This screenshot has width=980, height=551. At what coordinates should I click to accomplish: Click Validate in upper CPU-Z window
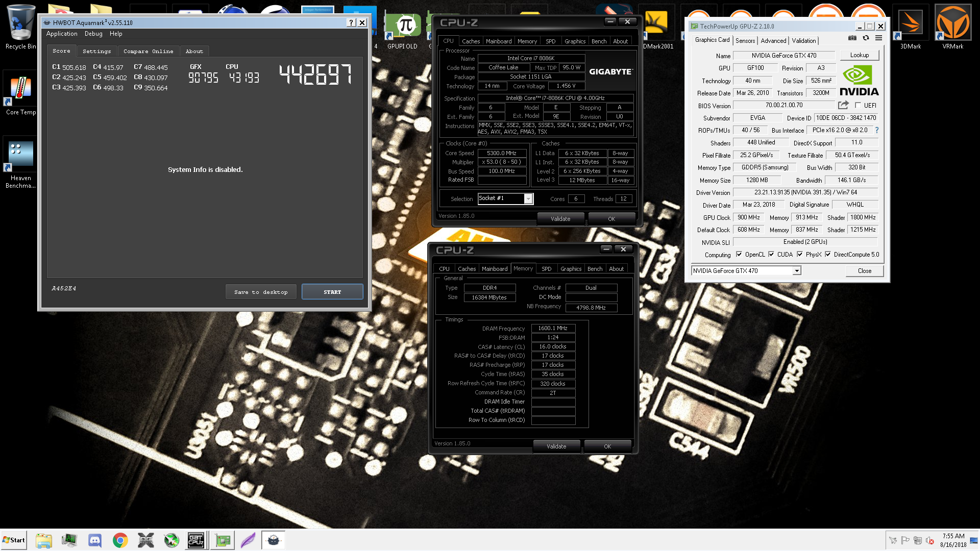[x=560, y=219]
